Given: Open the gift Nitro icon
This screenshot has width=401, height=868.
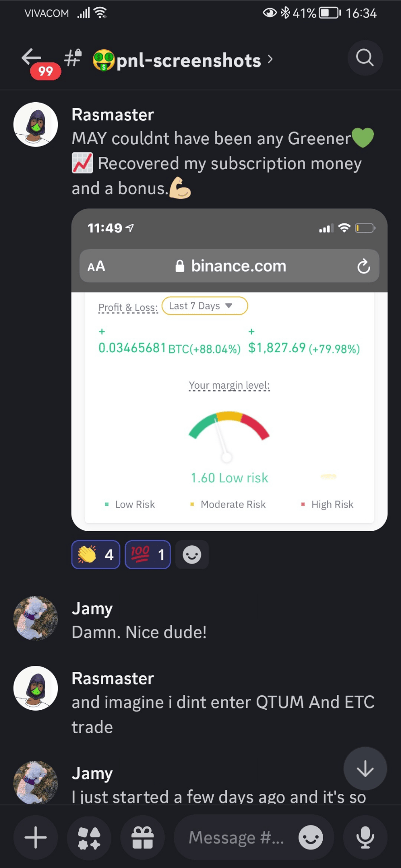Looking at the screenshot, I should (x=143, y=838).
